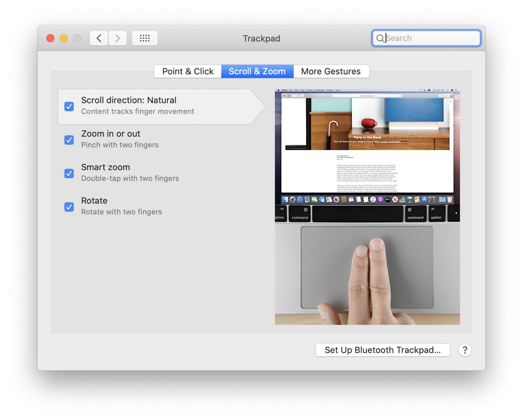Click Set Up Bluetooth Trackpad button
The height and width of the screenshot is (420, 523).
(x=382, y=350)
